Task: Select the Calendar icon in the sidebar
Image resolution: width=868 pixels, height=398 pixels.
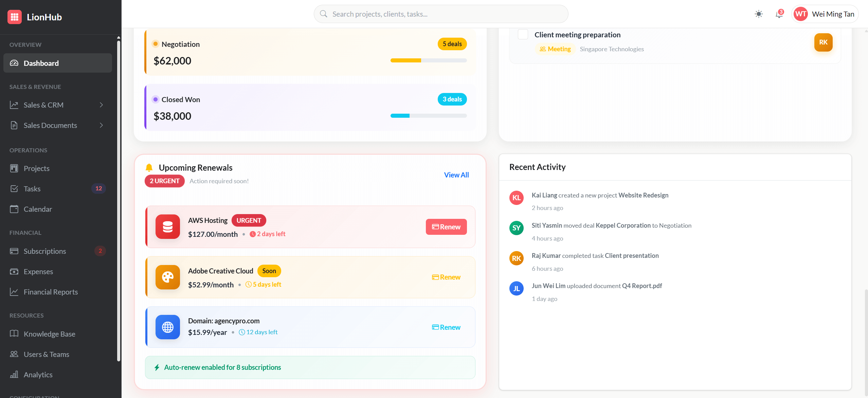Action: pyautogui.click(x=14, y=209)
